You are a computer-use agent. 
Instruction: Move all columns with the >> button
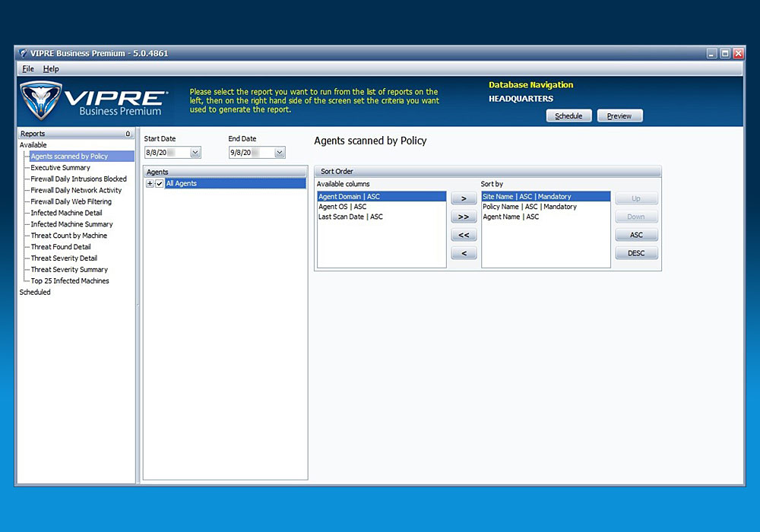(x=464, y=217)
